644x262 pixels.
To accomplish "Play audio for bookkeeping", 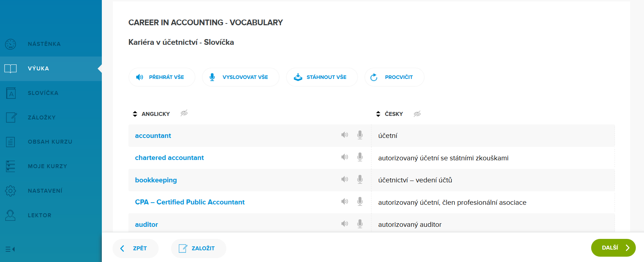I will click(345, 180).
